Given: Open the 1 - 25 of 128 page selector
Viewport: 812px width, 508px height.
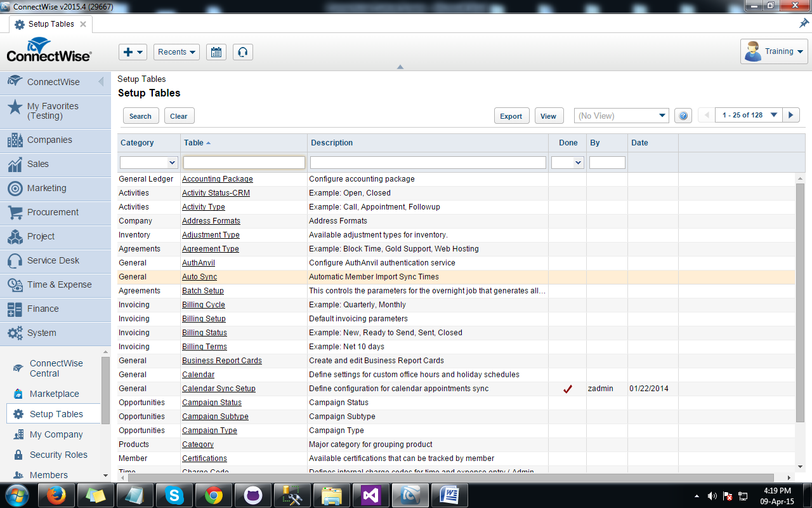Looking at the screenshot, I should (x=749, y=115).
